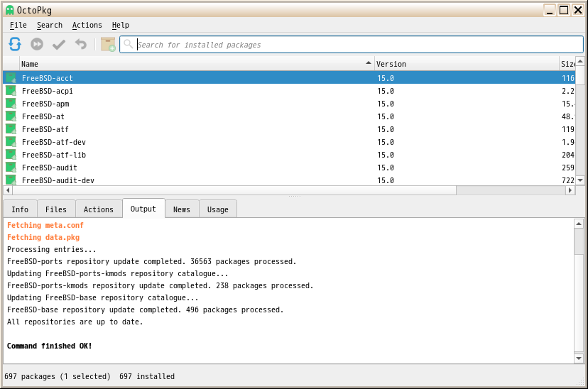Click the 'Fetching meta.conf' output line
This screenshot has height=389, width=588.
[x=45, y=225]
